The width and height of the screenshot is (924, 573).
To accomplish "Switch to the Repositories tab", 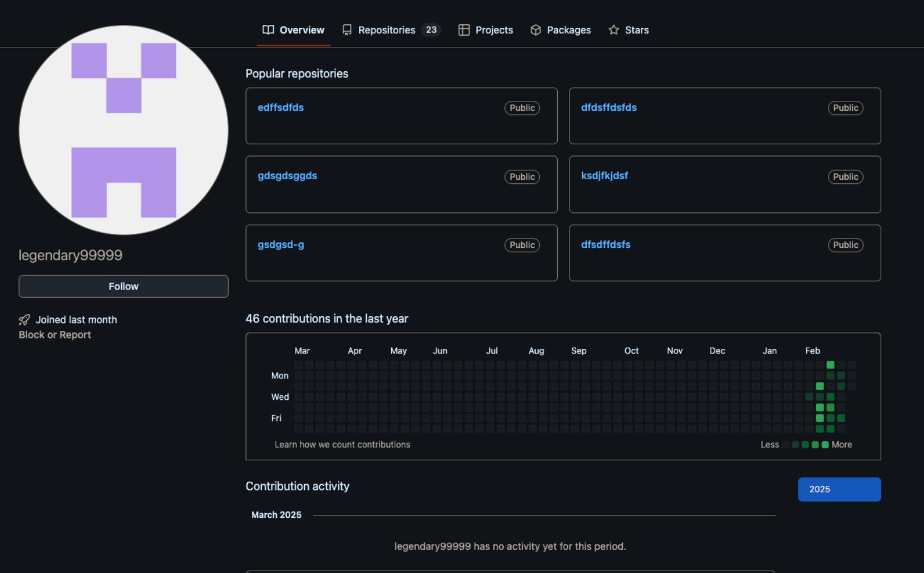I will click(x=391, y=30).
